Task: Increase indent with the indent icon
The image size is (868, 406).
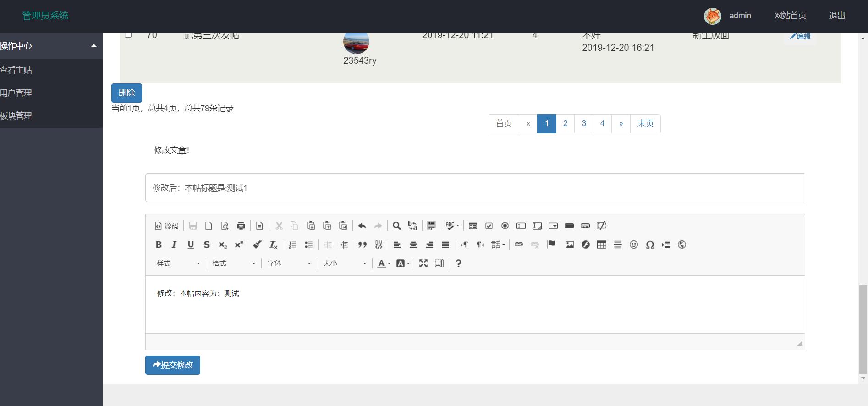Action: [x=344, y=245]
